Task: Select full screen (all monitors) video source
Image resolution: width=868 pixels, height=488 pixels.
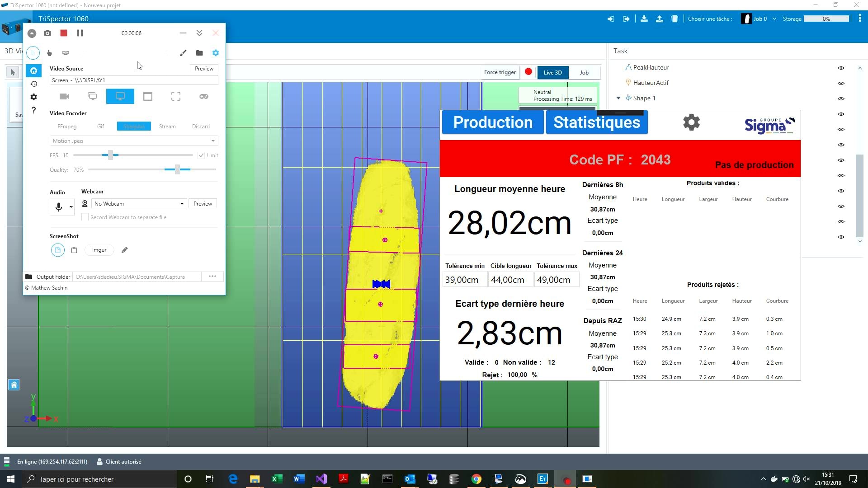Action: (92, 96)
